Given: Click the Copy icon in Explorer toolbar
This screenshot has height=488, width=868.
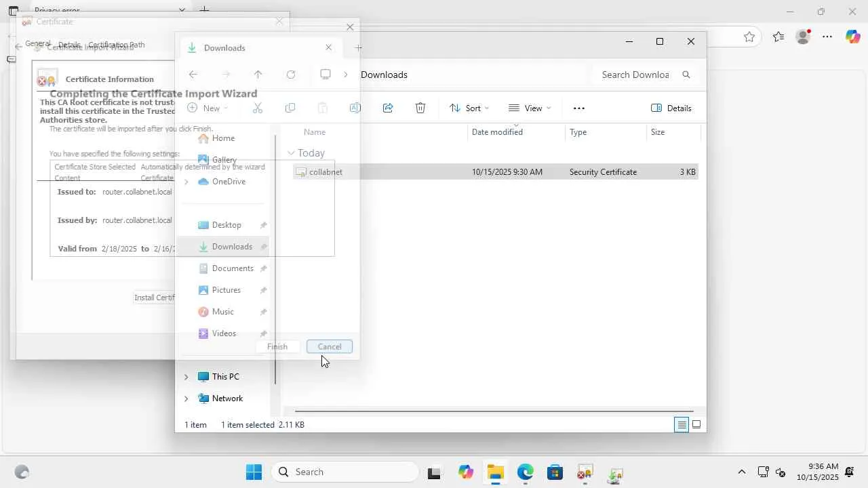Looking at the screenshot, I should click(x=290, y=108).
